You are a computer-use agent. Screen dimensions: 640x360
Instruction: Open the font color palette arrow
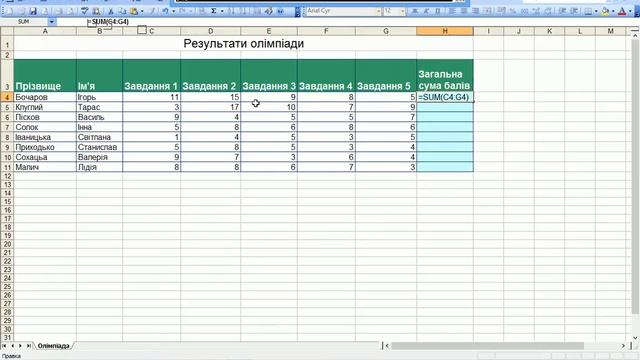coord(630,11)
